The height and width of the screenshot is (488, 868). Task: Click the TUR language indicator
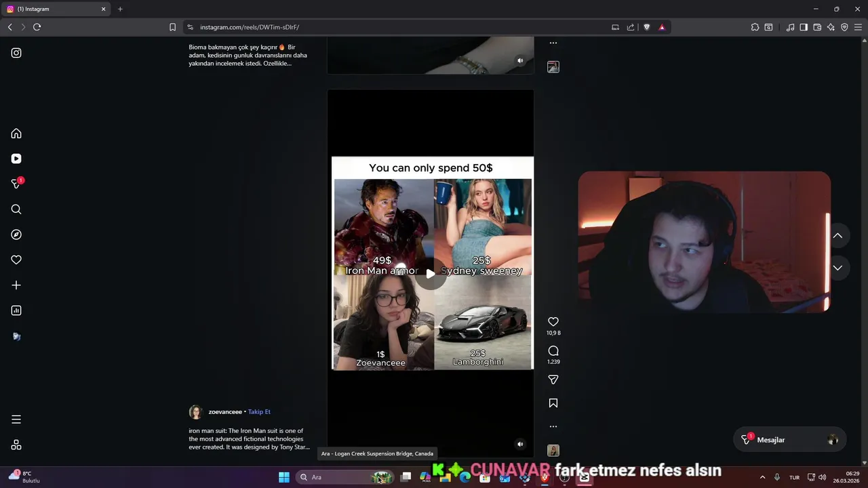point(794,477)
